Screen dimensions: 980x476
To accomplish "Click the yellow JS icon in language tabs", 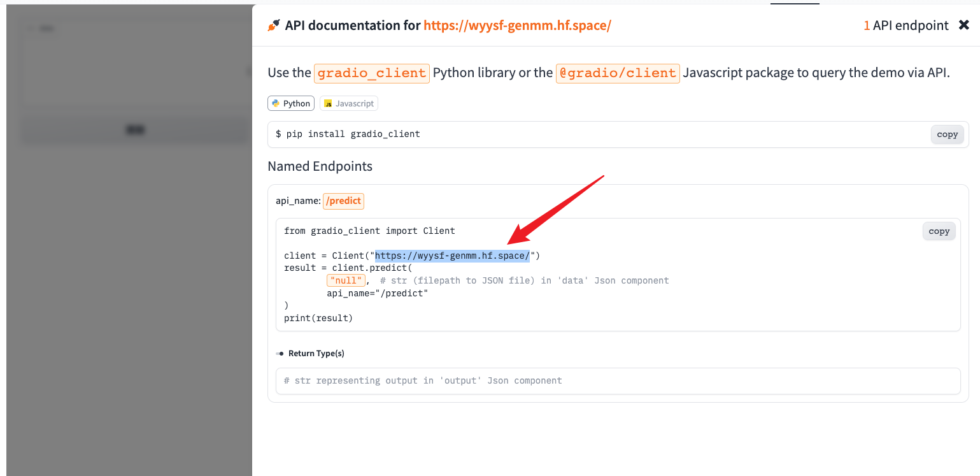I will 328,103.
